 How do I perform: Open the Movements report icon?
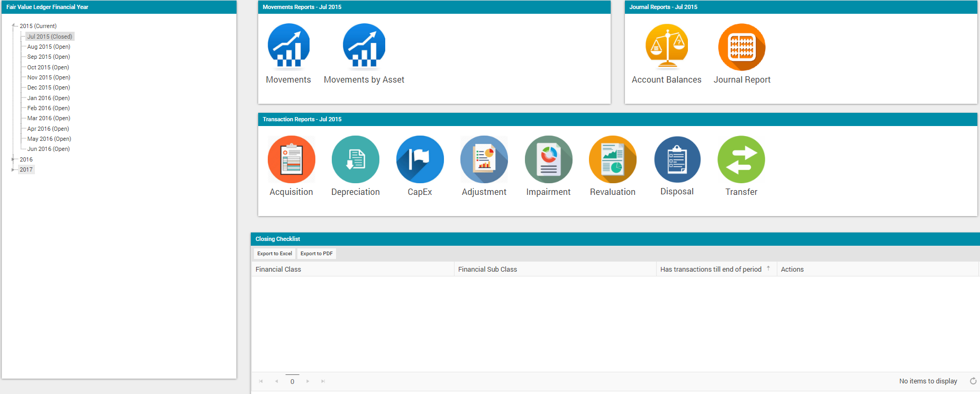point(288,47)
